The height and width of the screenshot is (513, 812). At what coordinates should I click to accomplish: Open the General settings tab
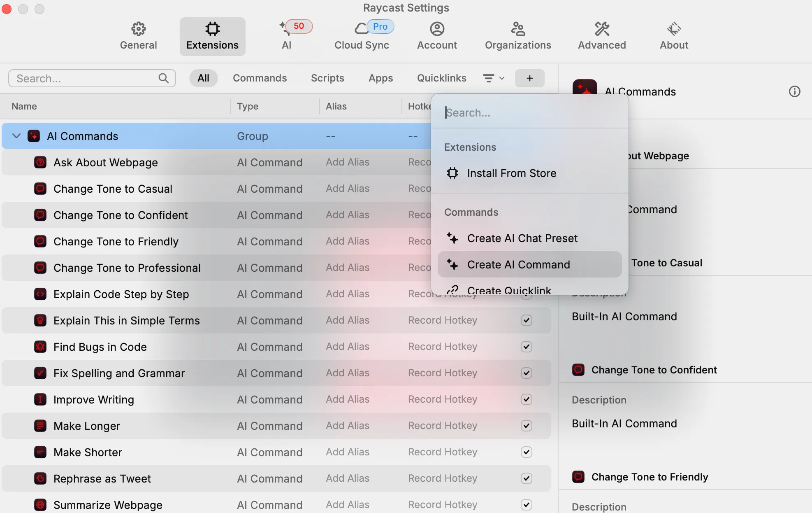coord(138,36)
